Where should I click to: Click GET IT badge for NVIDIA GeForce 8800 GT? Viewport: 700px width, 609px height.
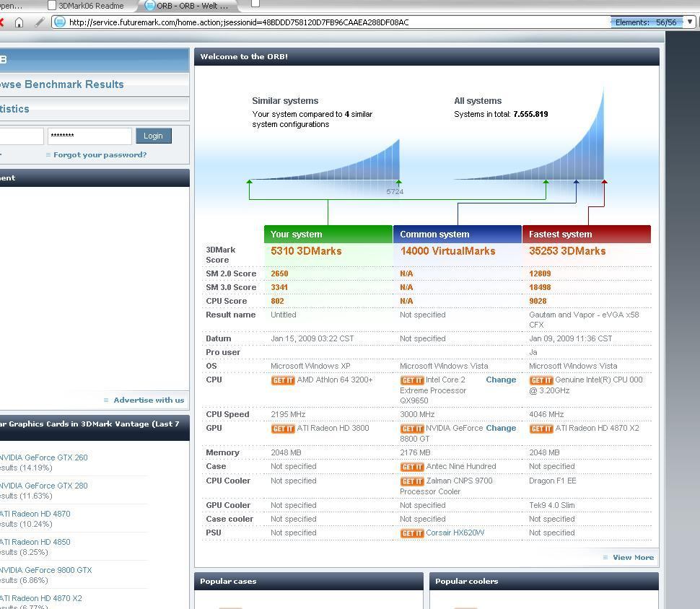(412, 429)
